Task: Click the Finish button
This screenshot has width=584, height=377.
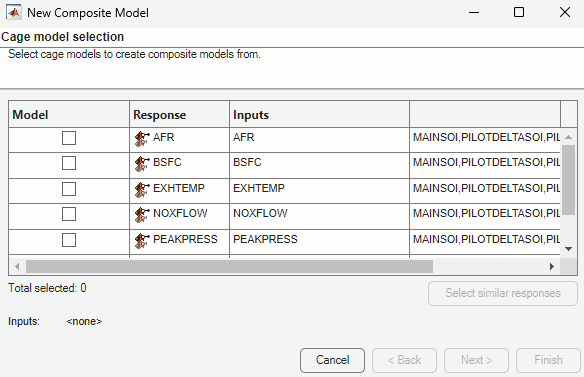Action: point(548,360)
